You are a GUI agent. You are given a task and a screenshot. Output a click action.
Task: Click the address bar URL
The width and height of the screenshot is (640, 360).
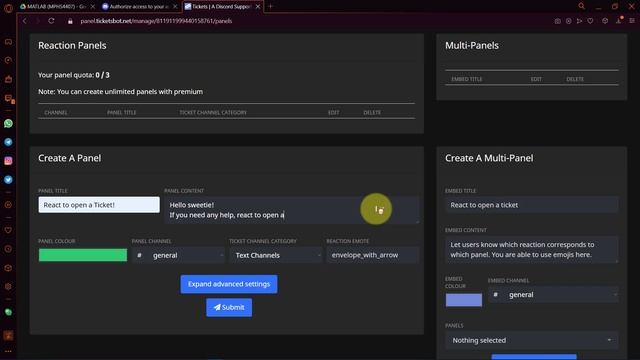click(x=156, y=21)
